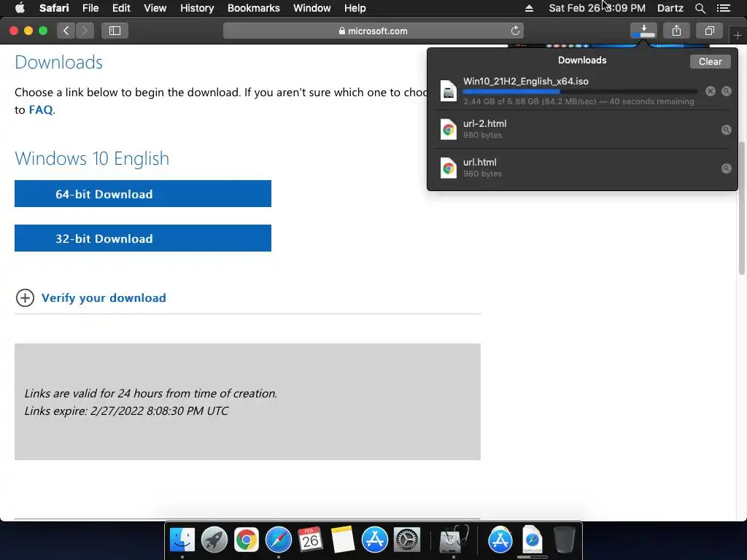The width and height of the screenshot is (747, 560).
Task: Go back with the Safari back arrow
Action: point(66,31)
